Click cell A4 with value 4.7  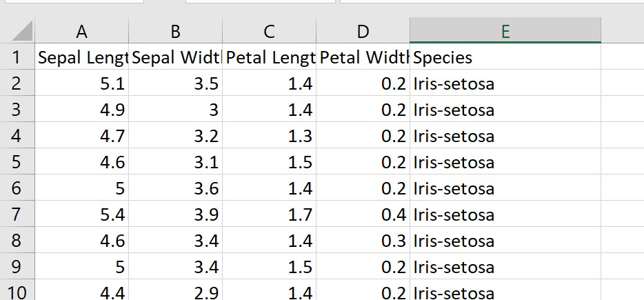[82, 136]
